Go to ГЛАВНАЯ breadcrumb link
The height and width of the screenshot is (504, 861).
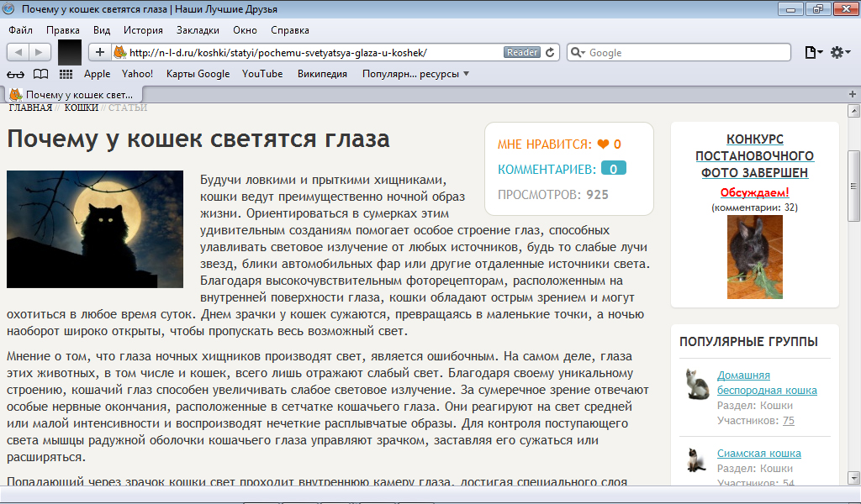pyautogui.click(x=30, y=108)
